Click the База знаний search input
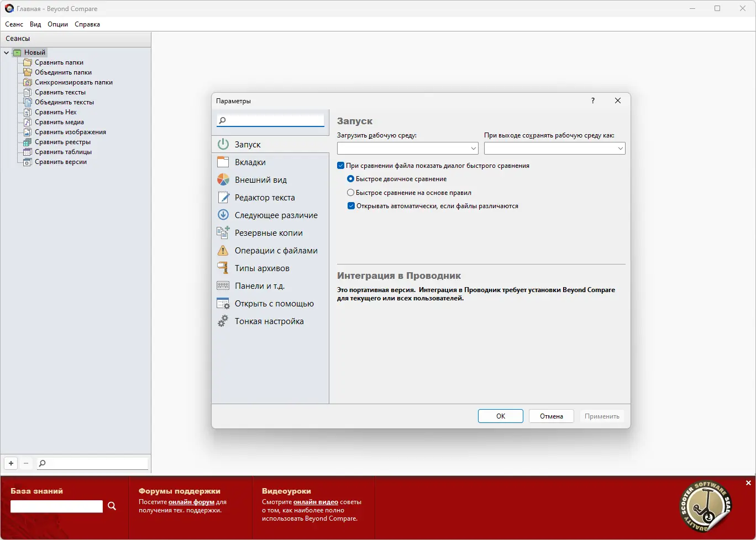The width and height of the screenshot is (756, 540). (56, 506)
